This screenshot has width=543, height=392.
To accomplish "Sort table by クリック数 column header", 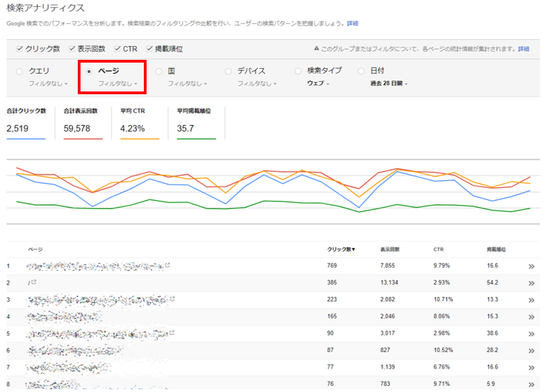I will [x=341, y=249].
